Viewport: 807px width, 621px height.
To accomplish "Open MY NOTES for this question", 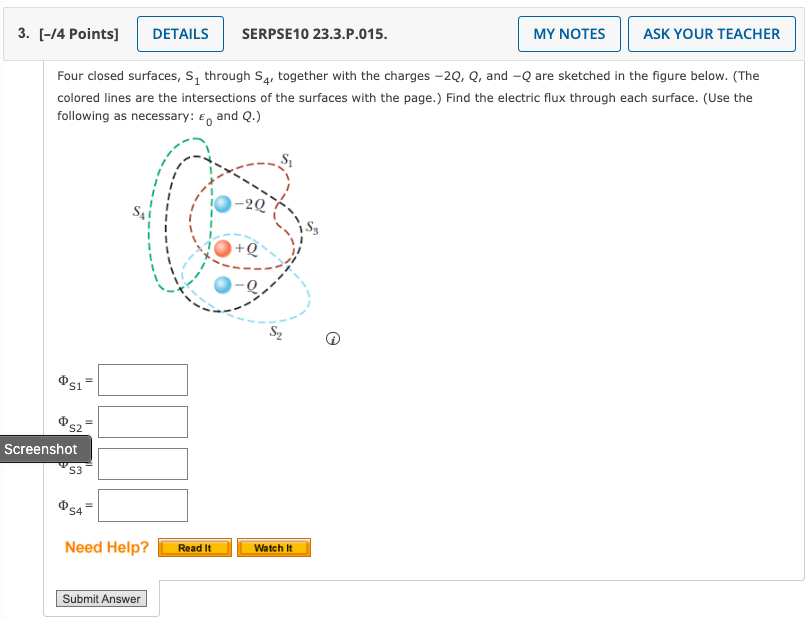I will pyautogui.click(x=569, y=33).
